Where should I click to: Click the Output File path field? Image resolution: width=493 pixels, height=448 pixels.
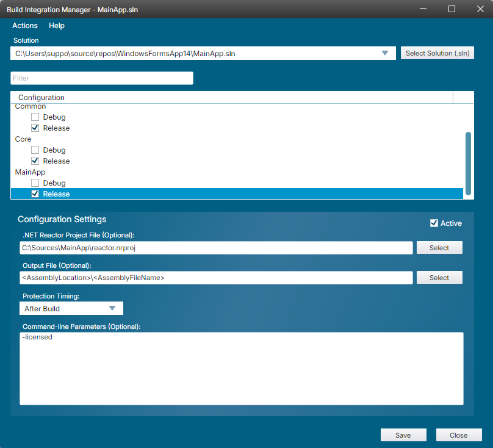tap(216, 278)
